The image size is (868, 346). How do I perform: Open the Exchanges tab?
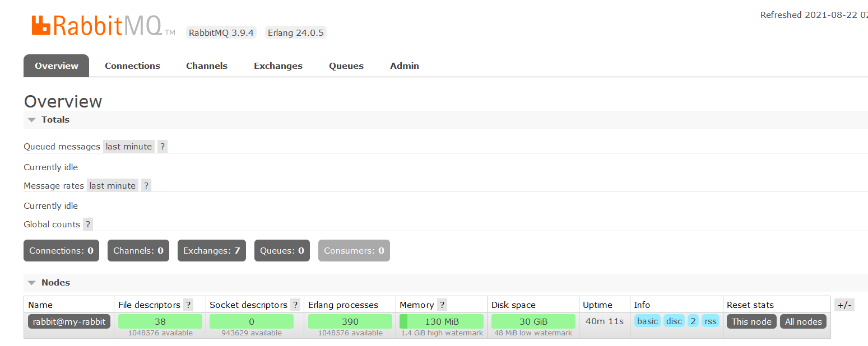(278, 66)
